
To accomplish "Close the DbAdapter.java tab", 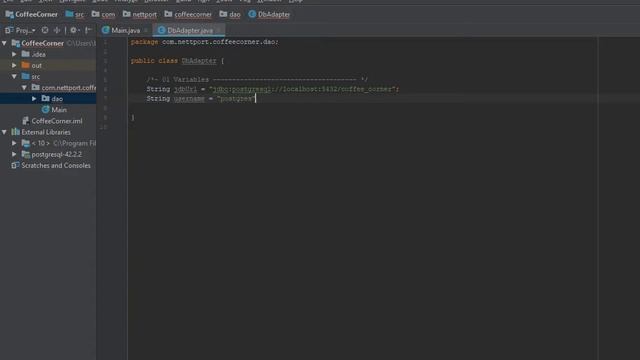I will point(218,30).
